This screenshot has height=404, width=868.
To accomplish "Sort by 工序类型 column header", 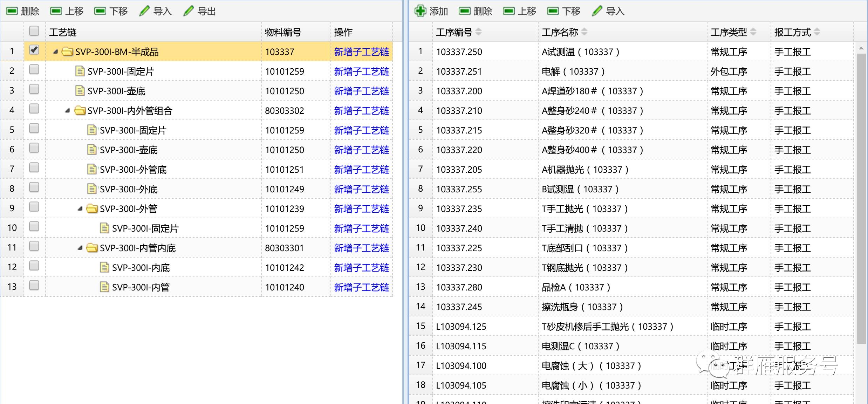I will pos(729,32).
